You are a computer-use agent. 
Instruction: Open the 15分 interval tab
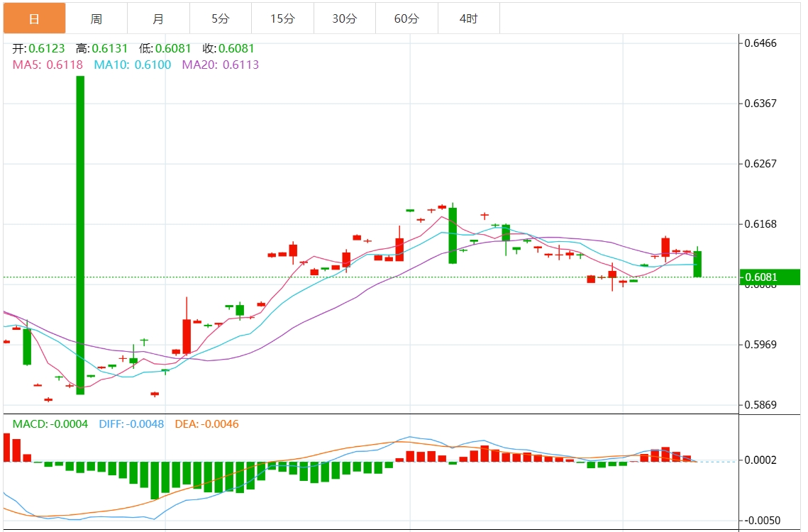[x=282, y=18]
